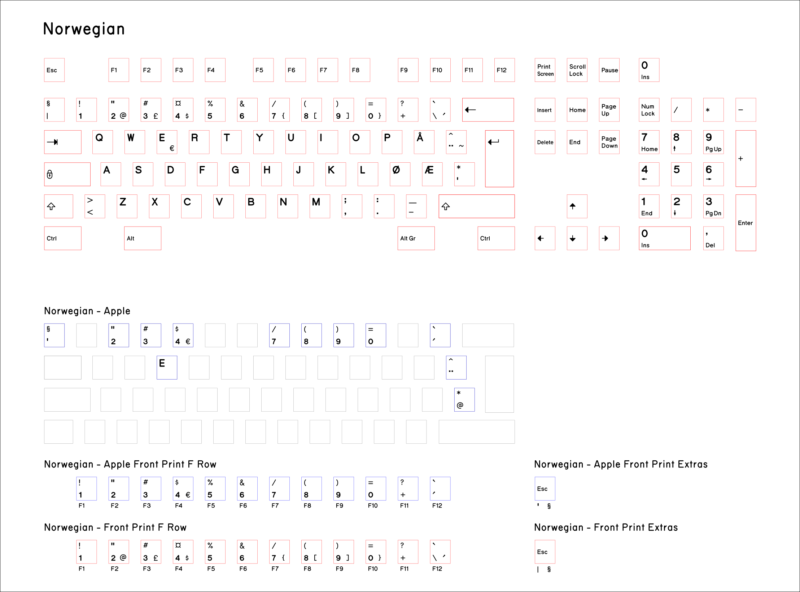Click the main Return key with bent arrow
This screenshot has height=592, width=800.
[x=499, y=158]
